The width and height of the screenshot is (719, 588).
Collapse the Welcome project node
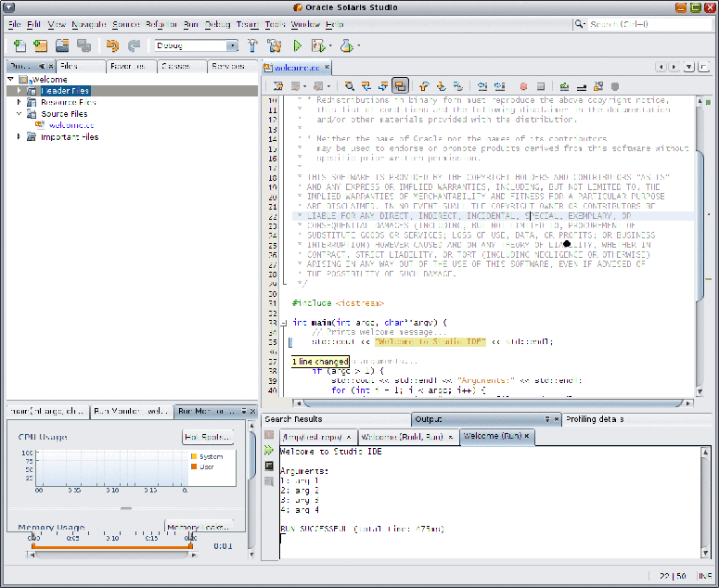[10, 79]
